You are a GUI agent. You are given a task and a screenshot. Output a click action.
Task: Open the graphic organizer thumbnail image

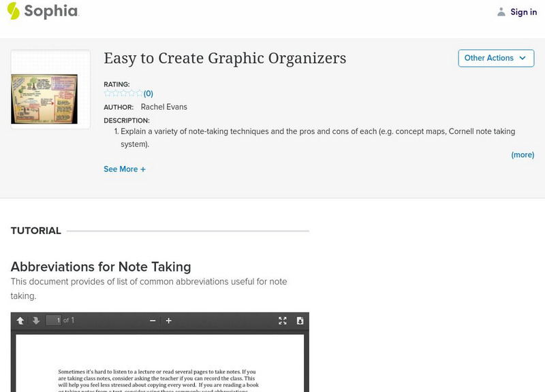click(50, 90)
